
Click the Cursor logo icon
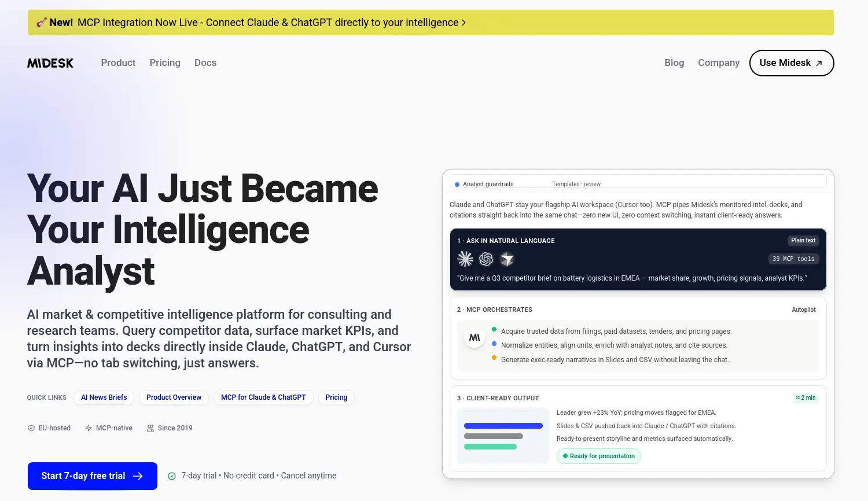pyautogui.click(x=507, y=259)
